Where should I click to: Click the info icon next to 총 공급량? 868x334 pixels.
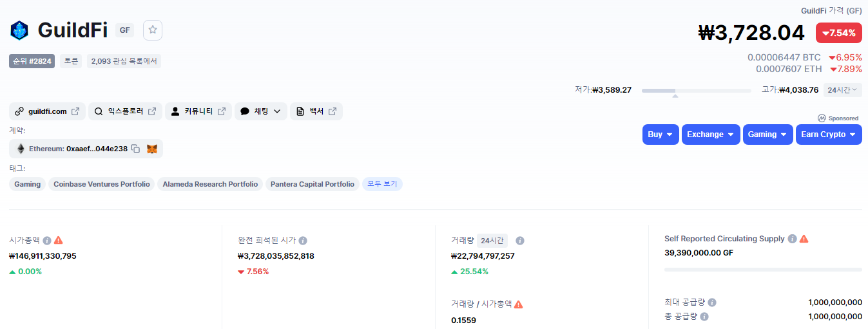click(704, 317)
